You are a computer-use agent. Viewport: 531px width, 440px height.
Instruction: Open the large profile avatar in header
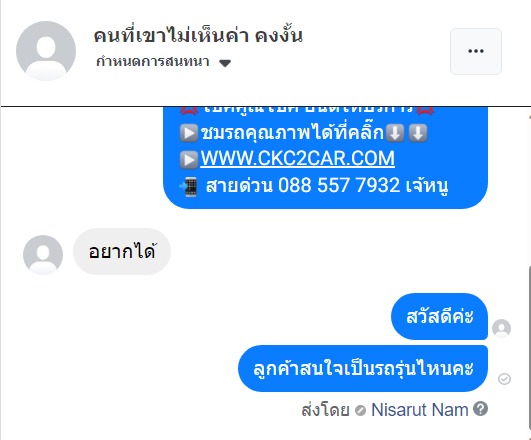click(46, 51)
